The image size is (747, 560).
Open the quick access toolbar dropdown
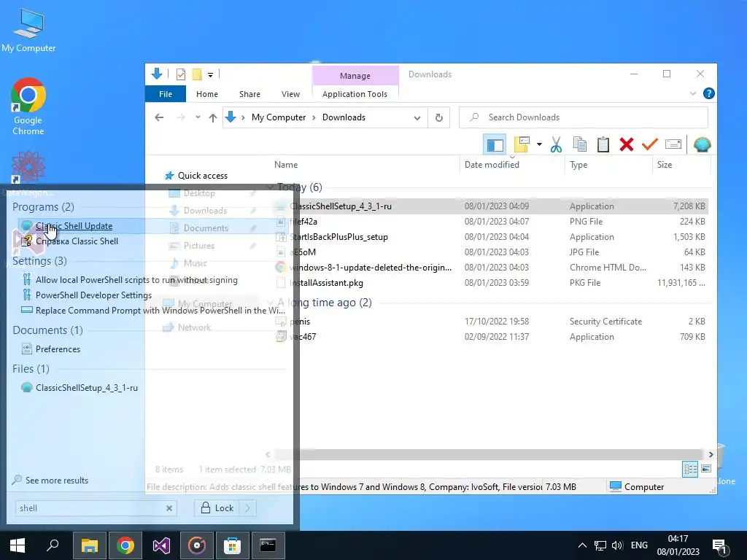tap(210, 75)
